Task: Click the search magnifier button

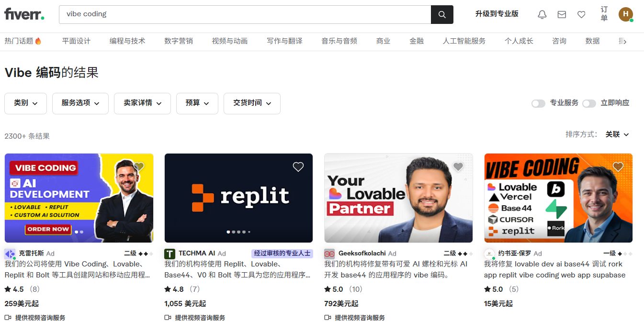Action: pyautogui.click(x=442, y=14)
